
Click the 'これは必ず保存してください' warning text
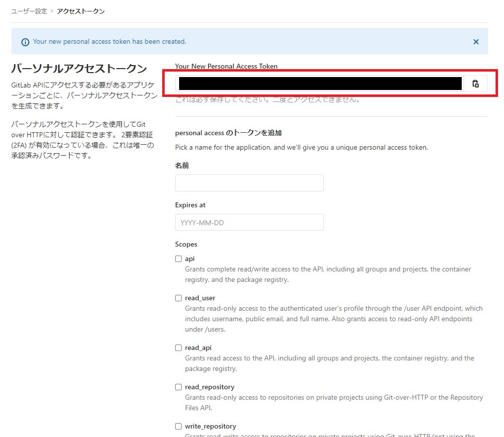click(x=268, y=99)
